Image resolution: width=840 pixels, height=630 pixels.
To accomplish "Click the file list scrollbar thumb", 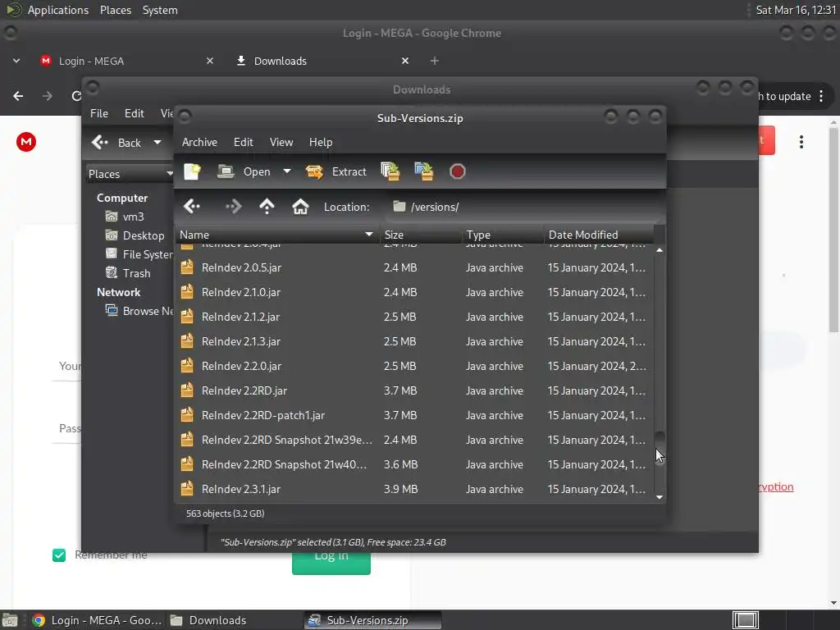I will tap(660, 449).
